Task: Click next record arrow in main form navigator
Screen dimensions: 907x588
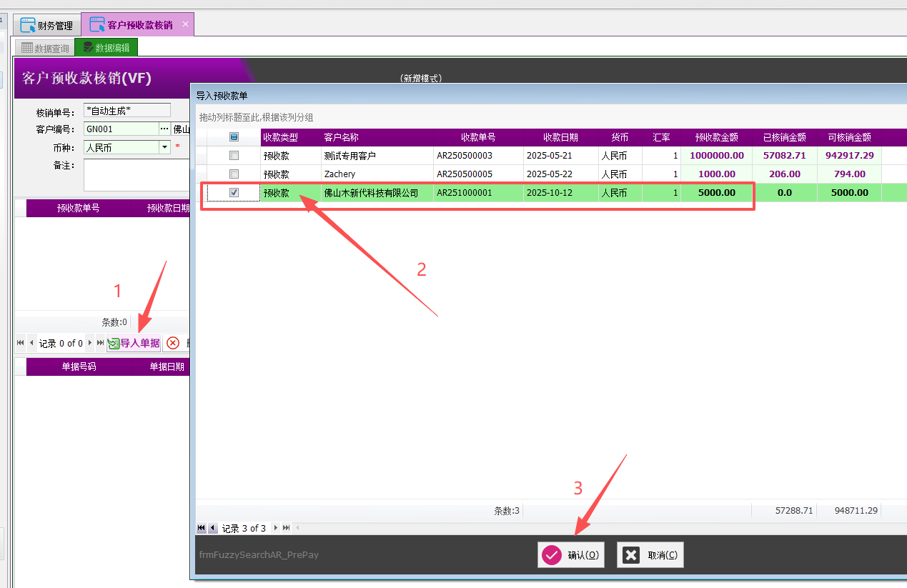Action: pos(90,343)
